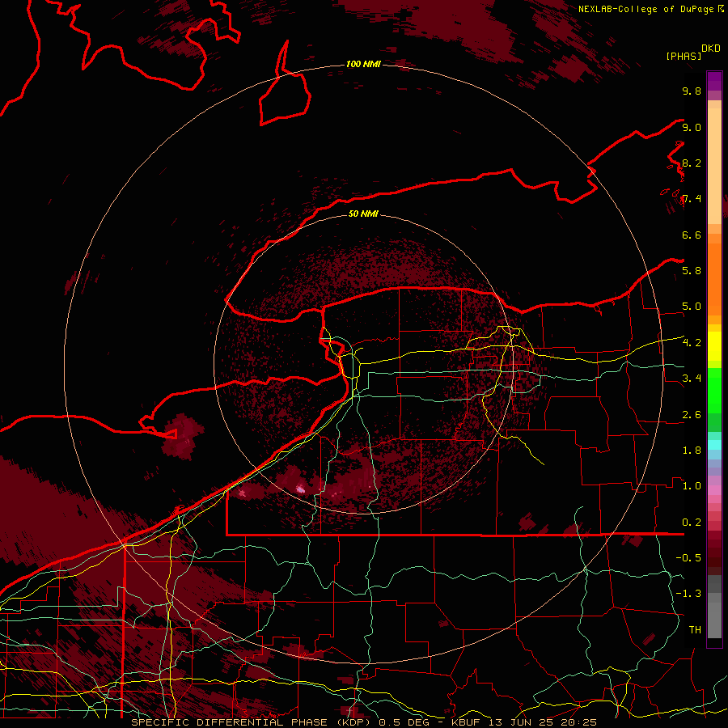Click the -0.5 scale value

tap(688, 558)
